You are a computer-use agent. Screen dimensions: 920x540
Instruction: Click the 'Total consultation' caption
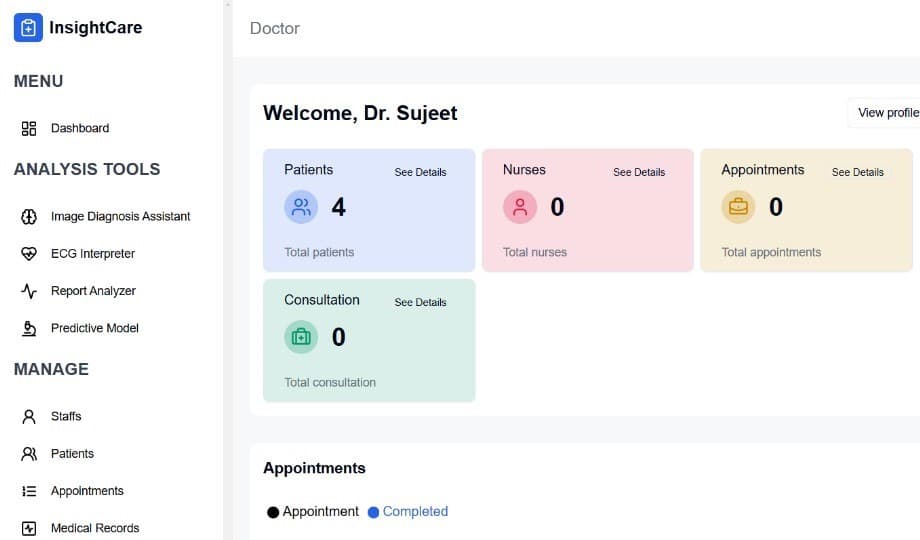click(x=330, y=383)
